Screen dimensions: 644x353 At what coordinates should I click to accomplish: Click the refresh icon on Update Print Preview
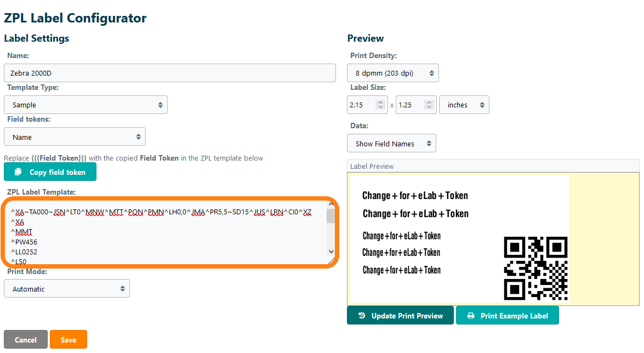pyautogui.click(x=362, y=316)
